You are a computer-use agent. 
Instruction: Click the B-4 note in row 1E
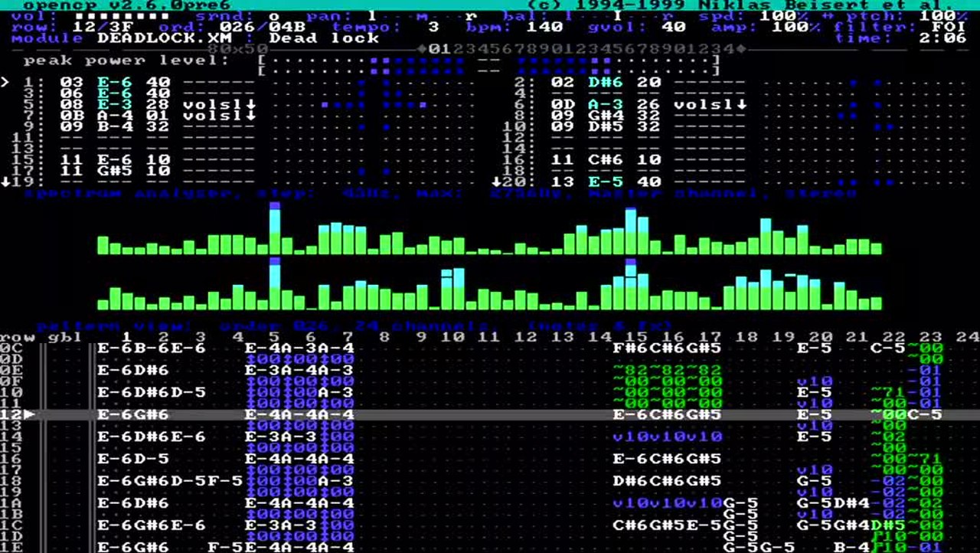(x=851, y=547)
